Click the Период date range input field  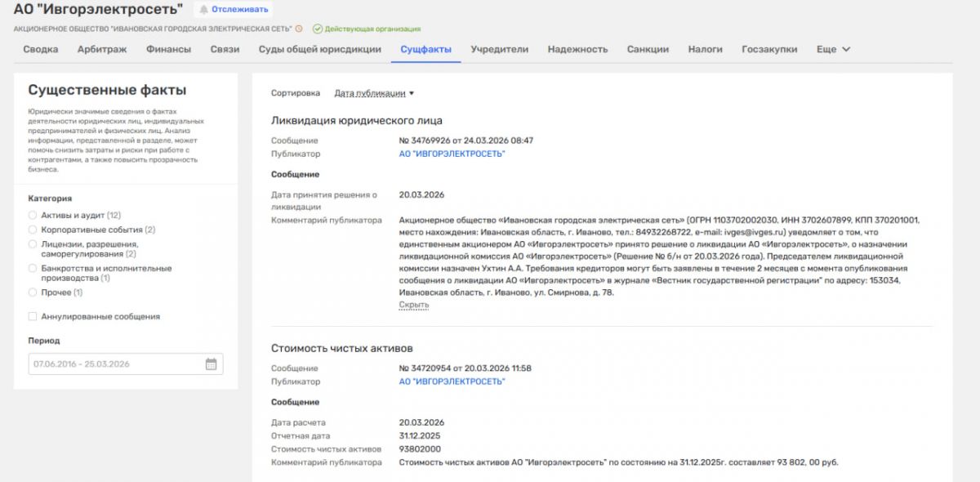114,364
